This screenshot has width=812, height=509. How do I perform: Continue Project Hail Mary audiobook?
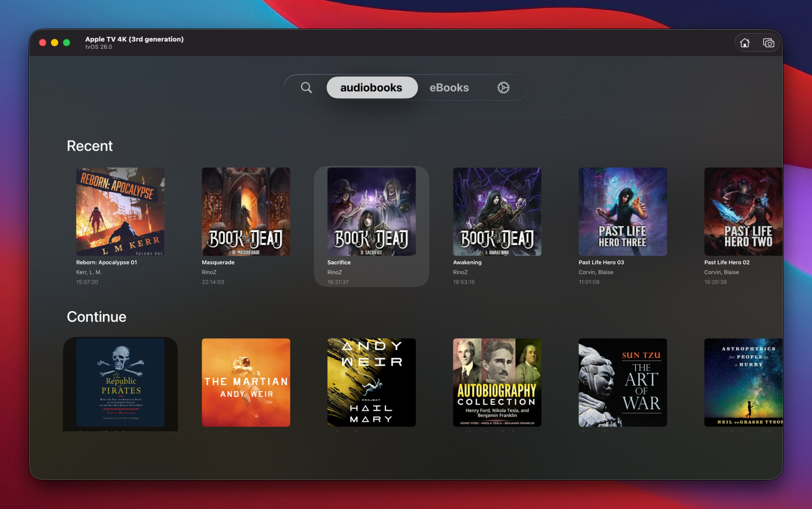coord(371,383)
